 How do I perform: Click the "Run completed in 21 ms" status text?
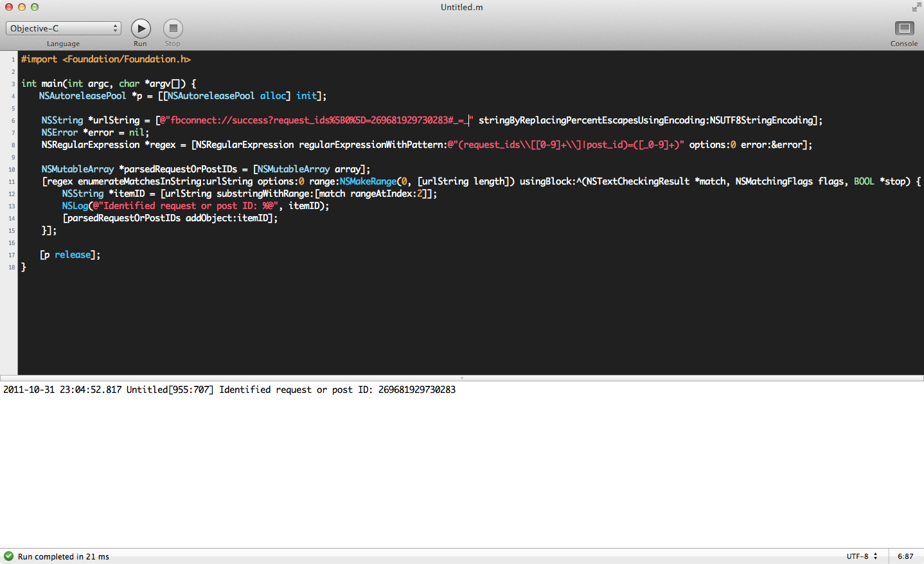(x=64, y=556)
